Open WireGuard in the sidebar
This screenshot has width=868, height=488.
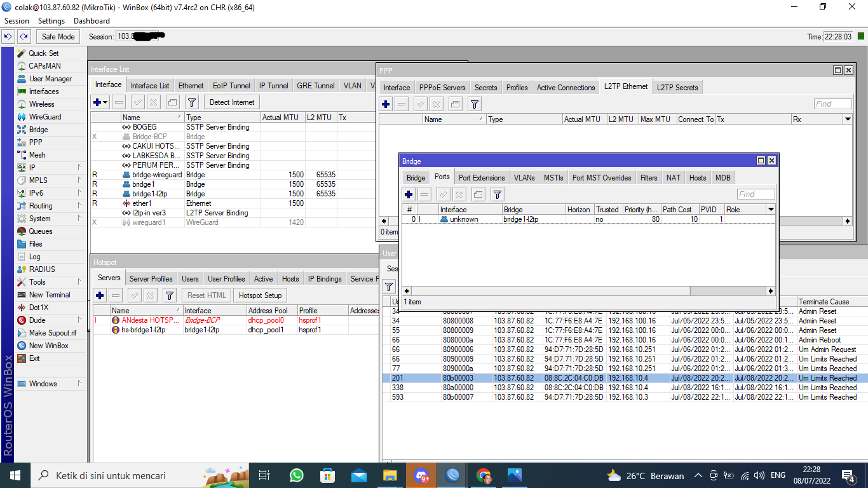tap(44, 117)
